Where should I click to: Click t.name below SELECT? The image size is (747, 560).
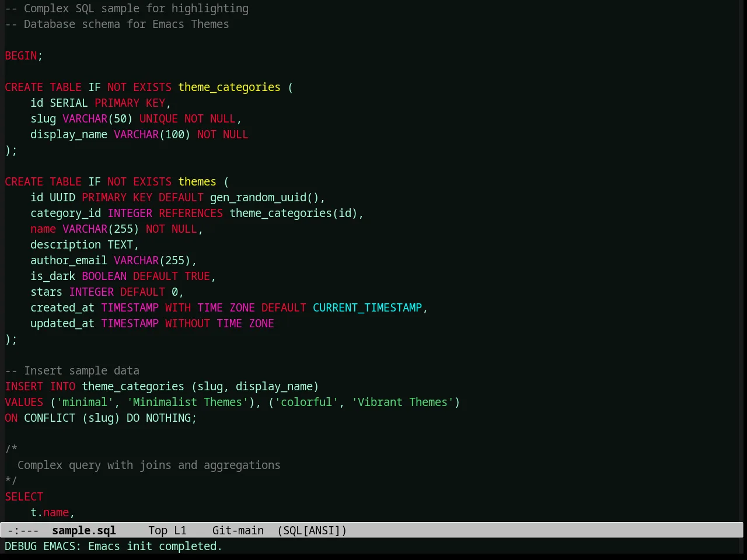coord(50,512)
